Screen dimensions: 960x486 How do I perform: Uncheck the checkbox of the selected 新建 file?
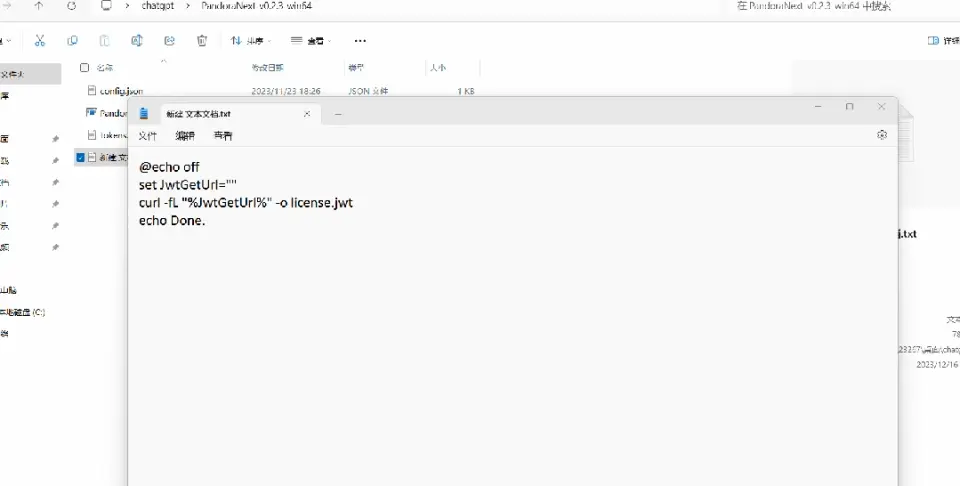click(x=80, y=157)
